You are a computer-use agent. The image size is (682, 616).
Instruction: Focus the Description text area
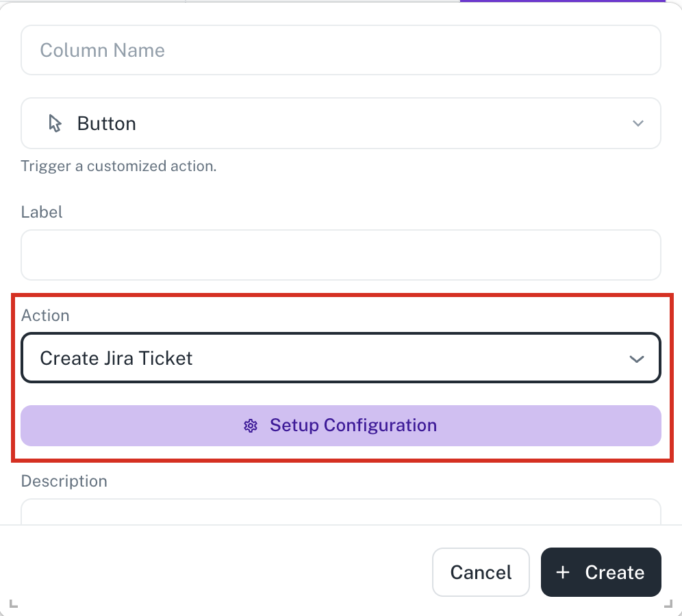(341, 512)
